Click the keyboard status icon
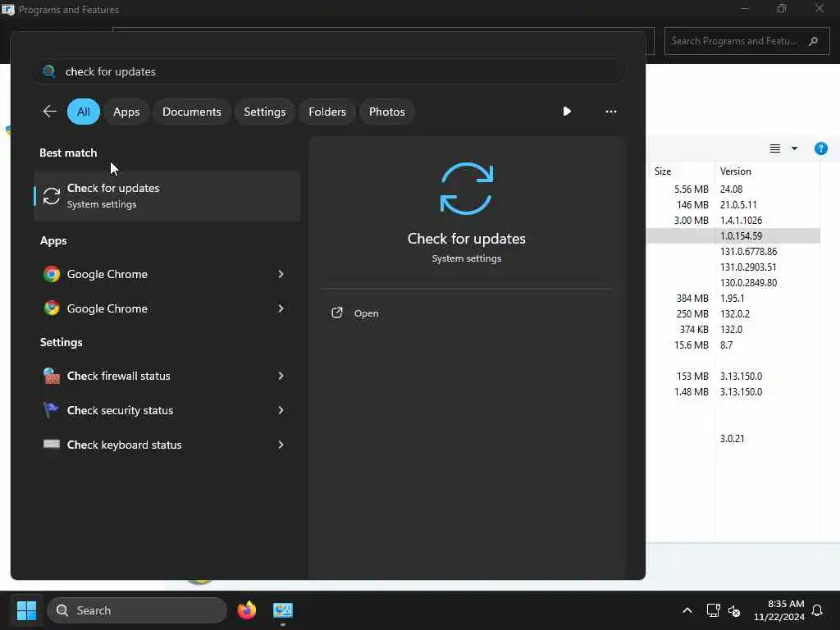The width and height of the screenshot is (840, 630). (52, 444)
